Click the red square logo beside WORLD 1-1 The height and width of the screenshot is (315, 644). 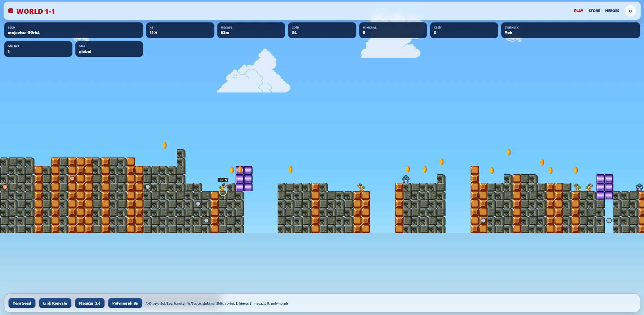click(11, 11)
